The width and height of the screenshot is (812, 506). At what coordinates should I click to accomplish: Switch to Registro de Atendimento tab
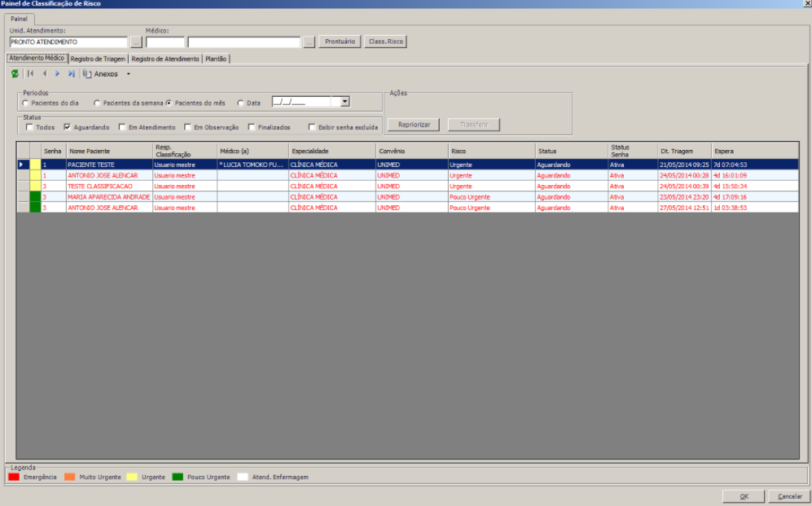click(x=165, y=59)
